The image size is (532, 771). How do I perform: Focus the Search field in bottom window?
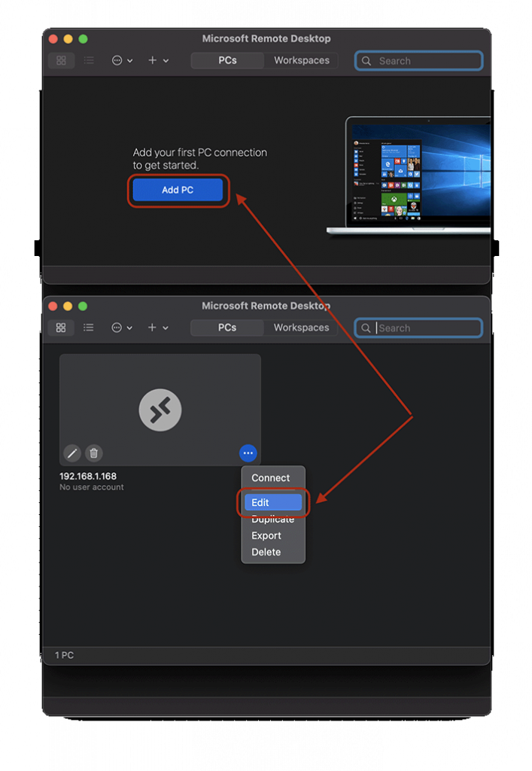[x=418, y=328]
